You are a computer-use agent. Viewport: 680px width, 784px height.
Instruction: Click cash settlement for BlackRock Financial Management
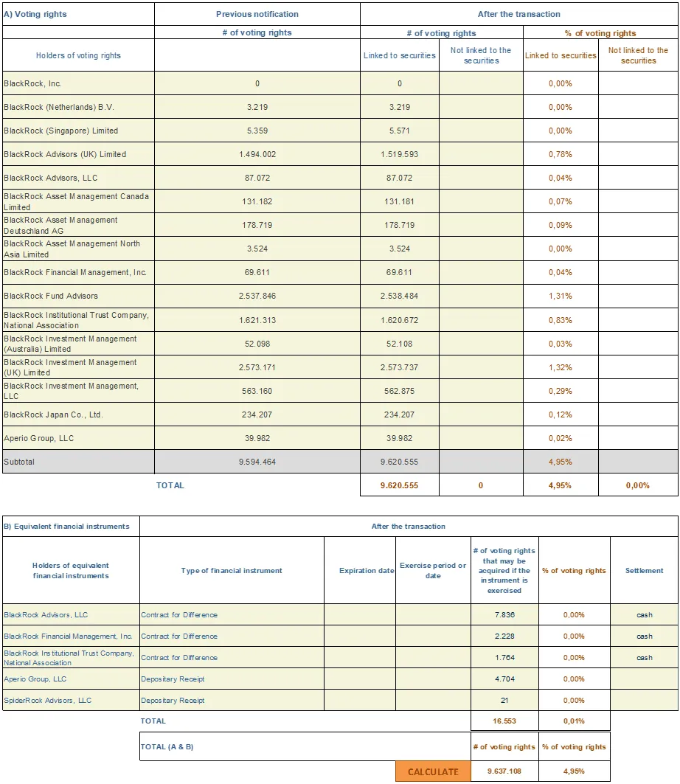644,636
